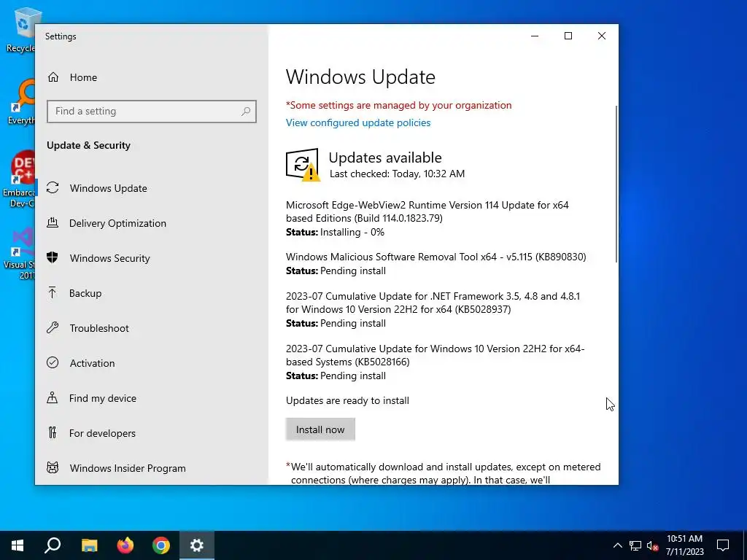Click Updates are ready to install text
The image size is (747, 560).
click(x=347, y=400)
